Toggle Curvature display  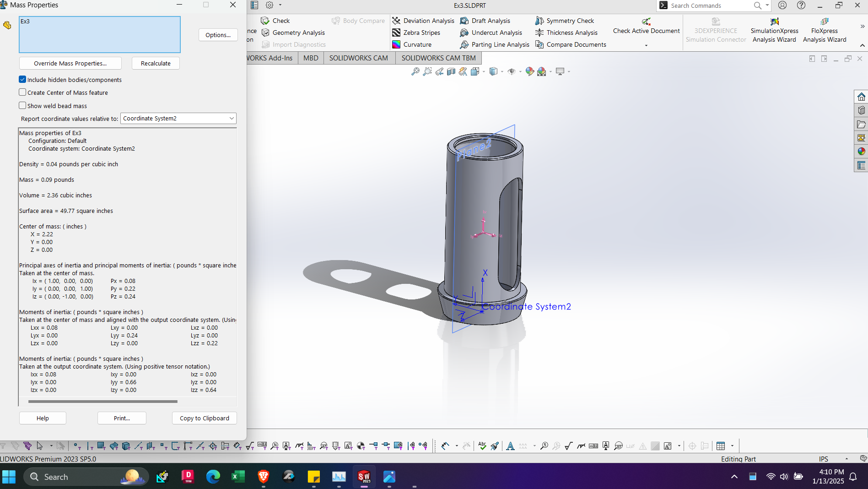tap(412, 44)
